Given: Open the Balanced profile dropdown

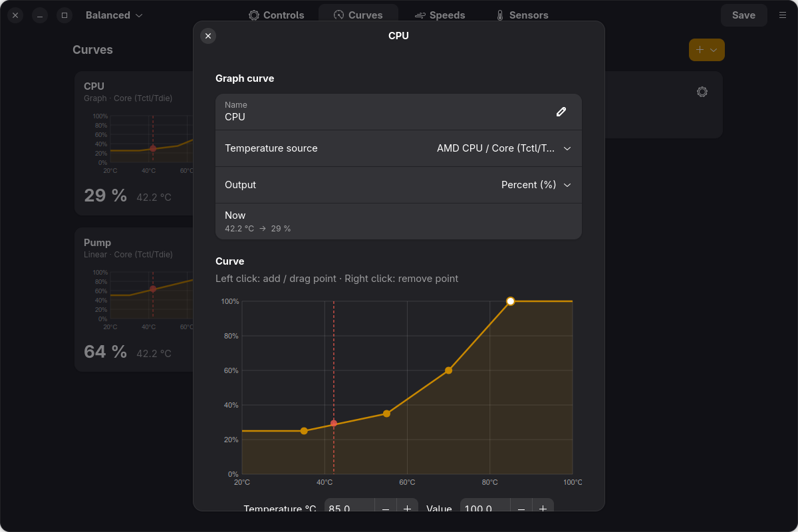Looking at the screenshot, I should tap(114, 15).
